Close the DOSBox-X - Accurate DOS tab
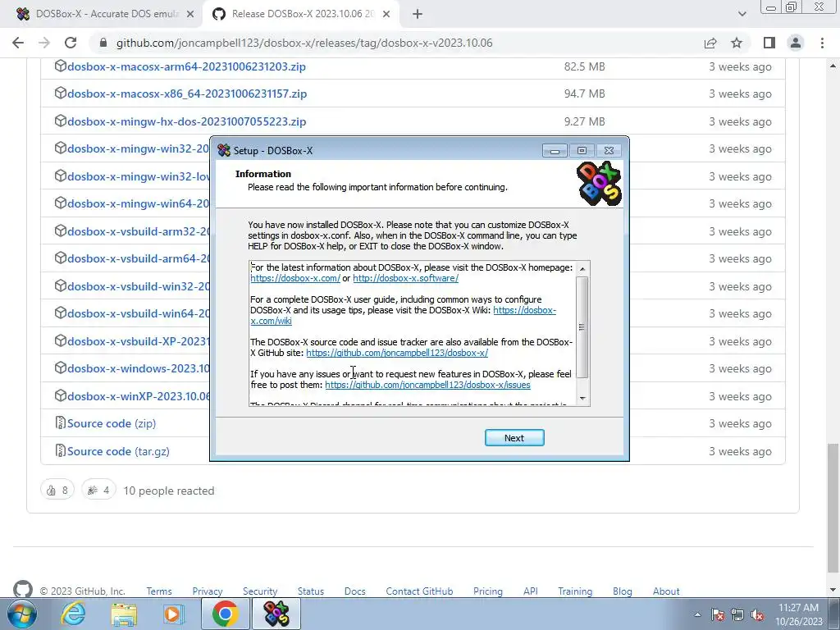 (190, 15)
